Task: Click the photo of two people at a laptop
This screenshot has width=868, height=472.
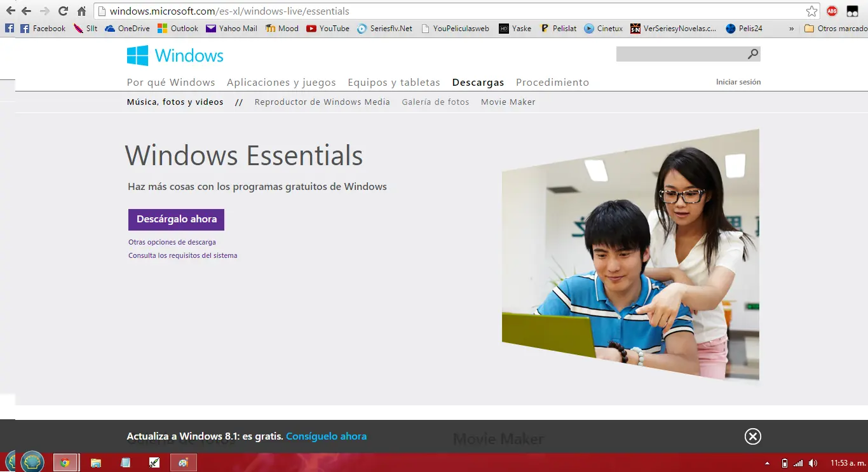Action: pos(630,255)
